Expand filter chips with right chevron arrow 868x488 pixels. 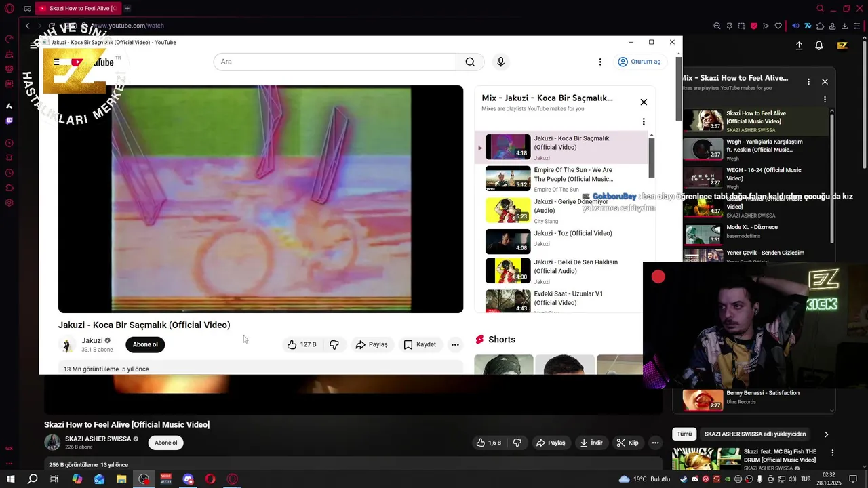pos(826,434)
